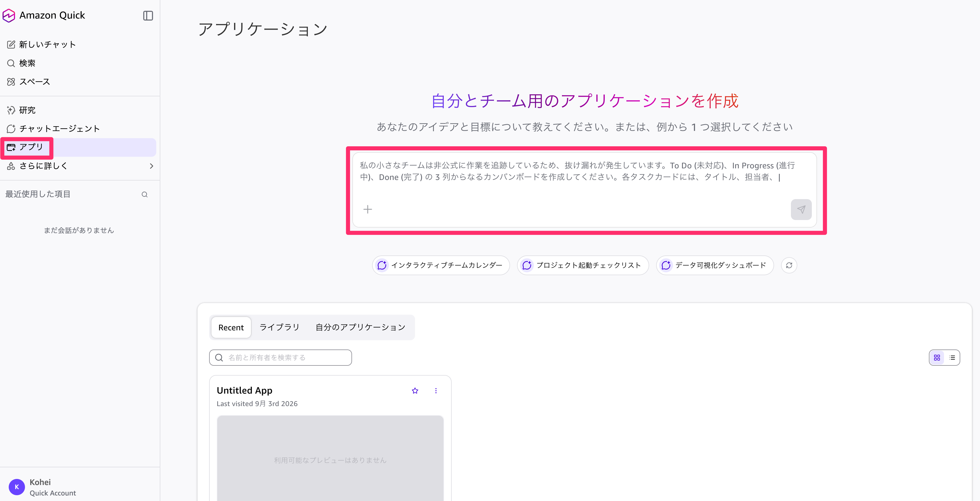Click the 最近使用した項目 heading
Screen dimensions: 980x501
coord(38,194)
